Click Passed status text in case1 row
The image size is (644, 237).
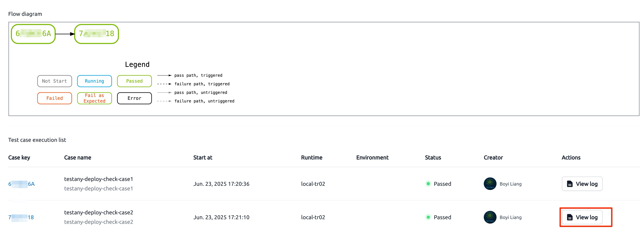click(x=442, y=184)
